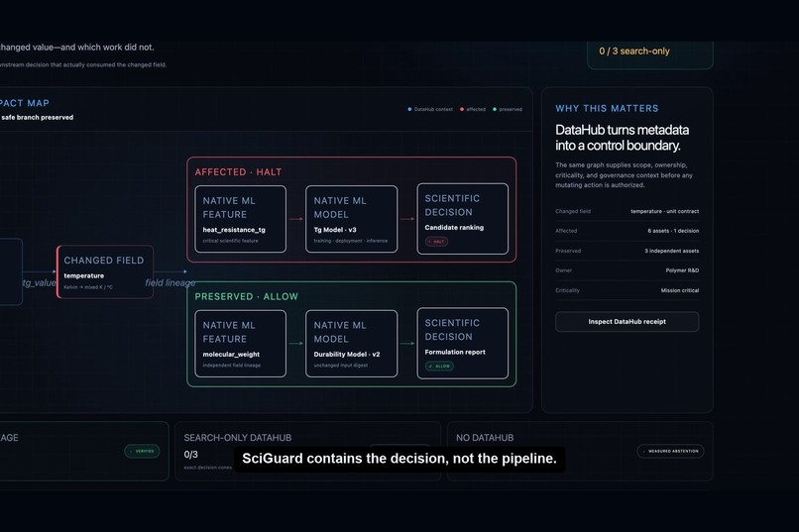The width and height of the screenshot is (799, 532).
Task: Click the red affected legend dot
Action: click(x=462, y=109)
